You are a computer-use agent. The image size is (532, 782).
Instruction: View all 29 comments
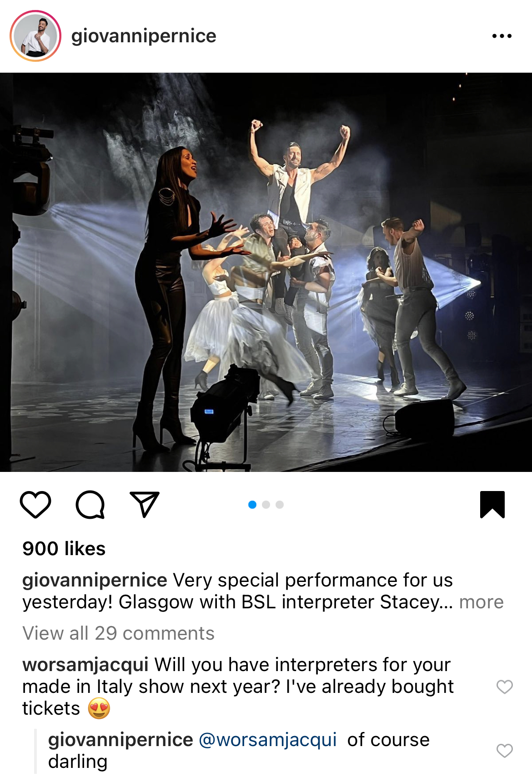118,633
